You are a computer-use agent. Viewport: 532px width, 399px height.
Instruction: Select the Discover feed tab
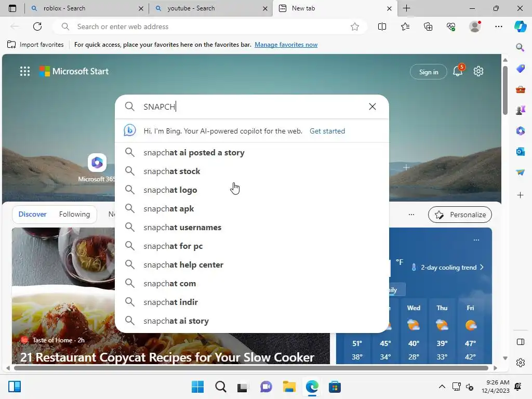coord(32,214)
